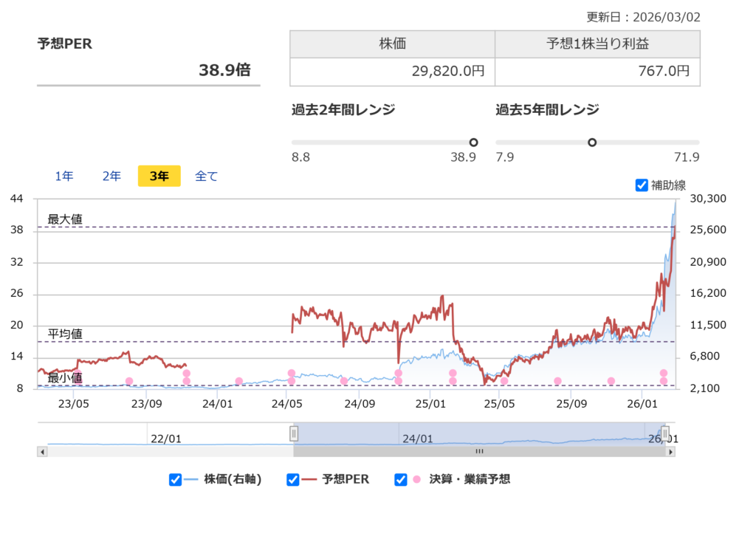Click the 予想1株当り利益 header cell
Viewport: 756px width, 539px height.
(597, 44)
